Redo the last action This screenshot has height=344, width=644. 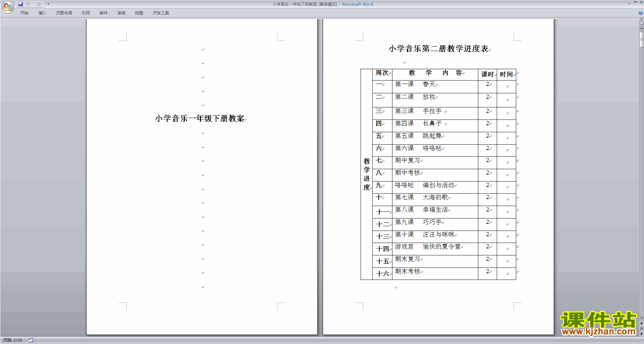click(x=39, y=4)
